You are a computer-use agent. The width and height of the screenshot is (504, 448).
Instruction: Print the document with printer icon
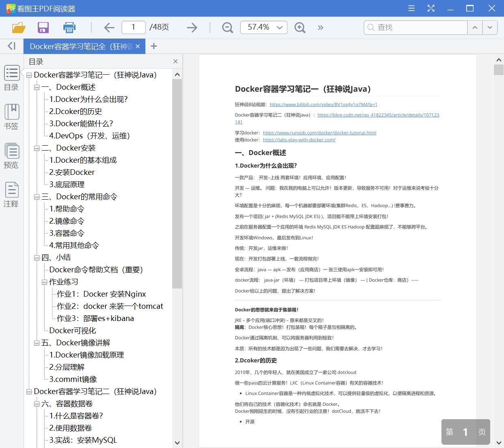click(69, 28)
